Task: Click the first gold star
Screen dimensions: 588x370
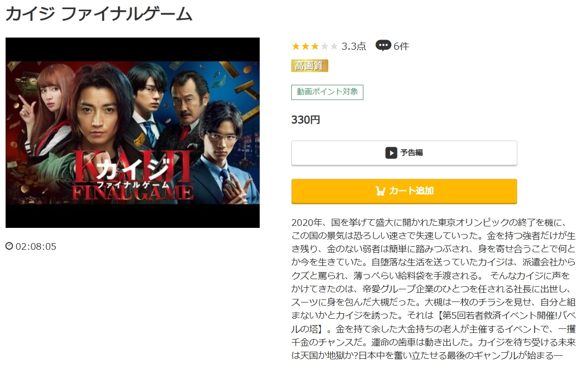Action: click(296, 46)
